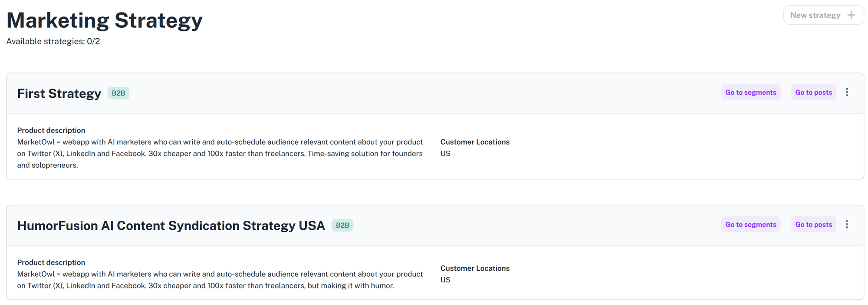Click the First Strategy Customer Locations label
The image size is (868, 305).
tap(475, 142)
